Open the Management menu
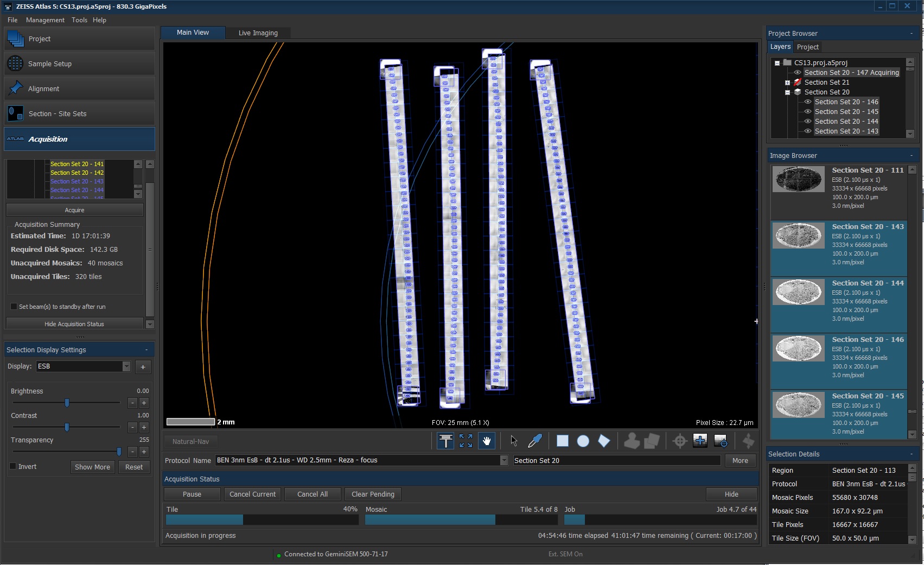Viewport: 924px width, 565px height. 45,20
